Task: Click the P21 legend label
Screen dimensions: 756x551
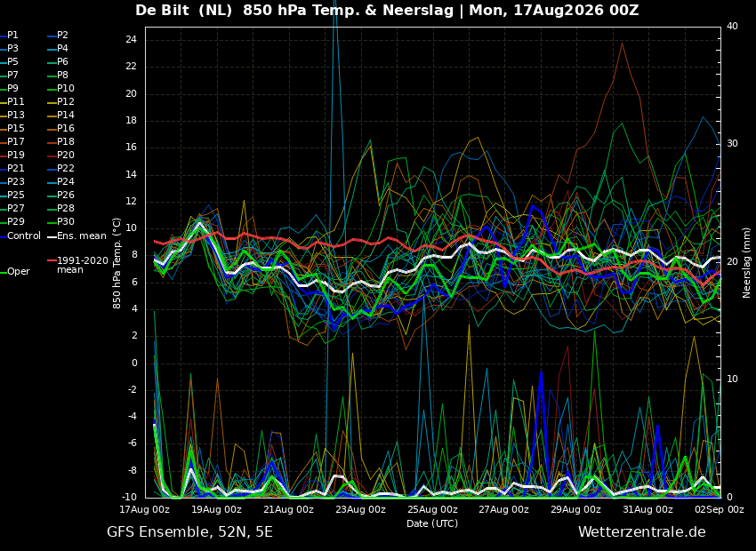Action: [15, 169]
